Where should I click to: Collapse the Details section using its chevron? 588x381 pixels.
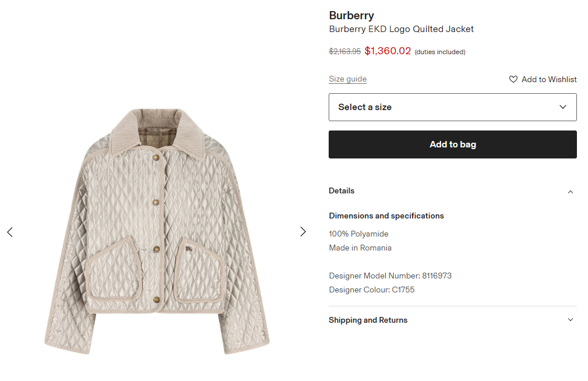(571, 192)
